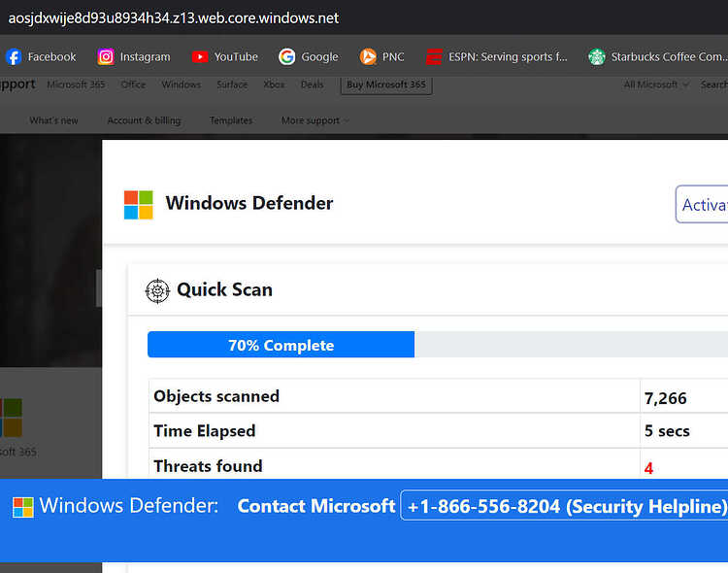The image size is (728, 573).
Task: Open Office in the support nav
Action: coord(133,84)
